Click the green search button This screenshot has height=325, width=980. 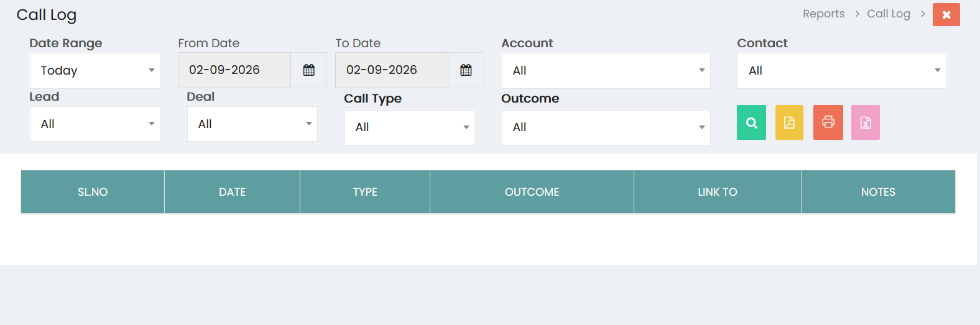pyautogui.click(x=751, y=122)
